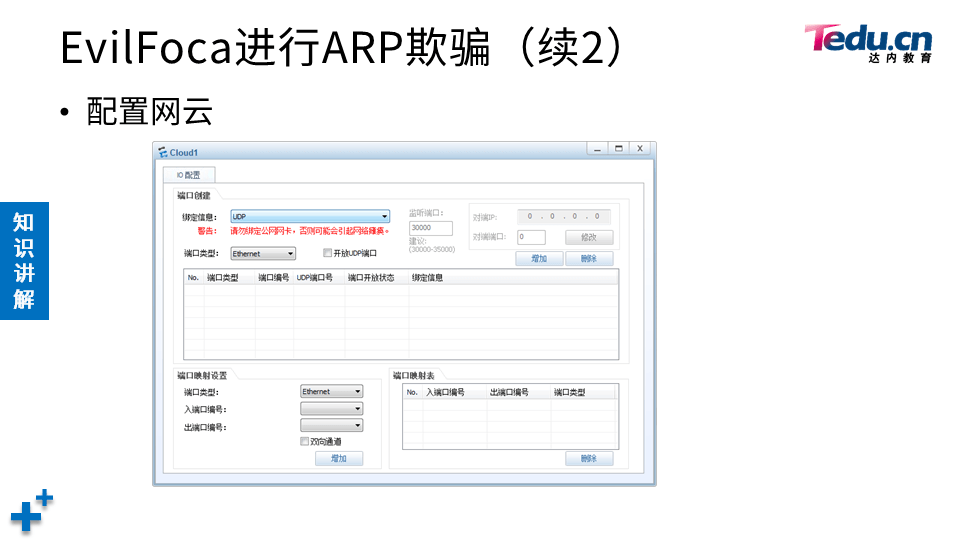Click the 端口编号 column header
960x540 pixels.
(274, 278)
